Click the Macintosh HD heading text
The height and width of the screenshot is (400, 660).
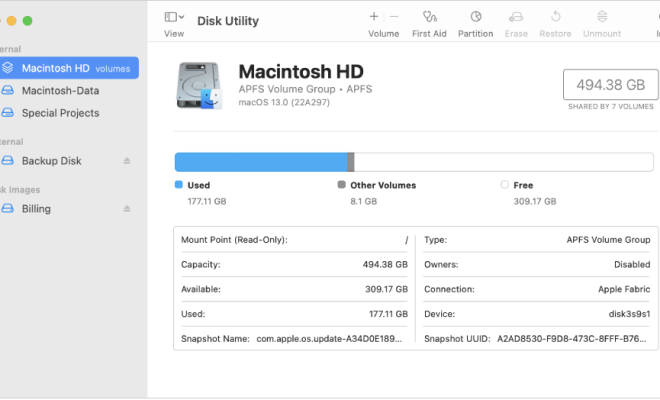(301, 72)
